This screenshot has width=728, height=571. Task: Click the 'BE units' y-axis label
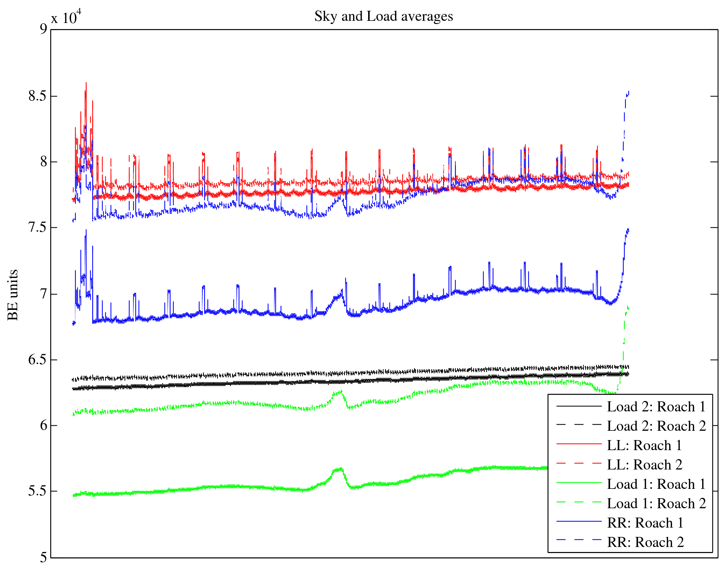[13, 295]
